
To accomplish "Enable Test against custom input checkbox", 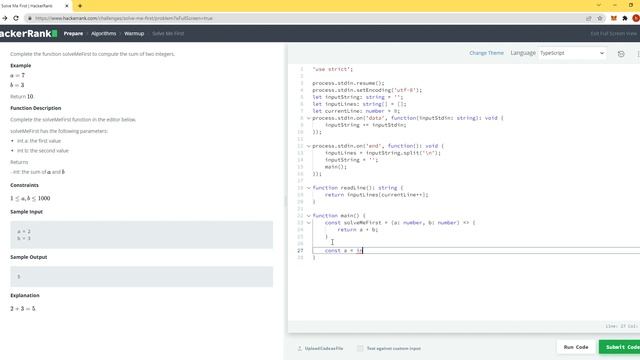I will 360,348.
